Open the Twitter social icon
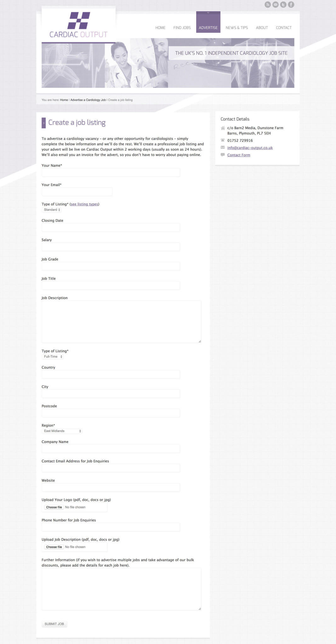This screenshot has height=644, width=336. pos(283,4)
